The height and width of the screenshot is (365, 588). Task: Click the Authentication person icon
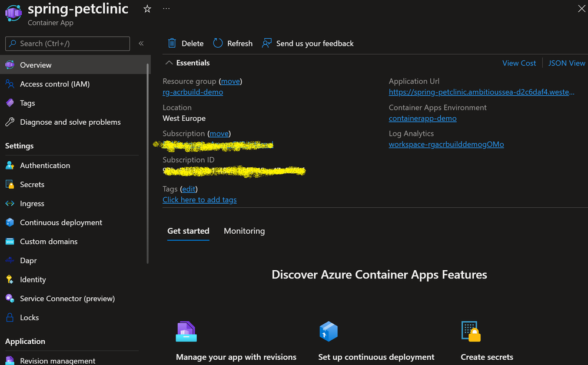click(x=10, y=165)
